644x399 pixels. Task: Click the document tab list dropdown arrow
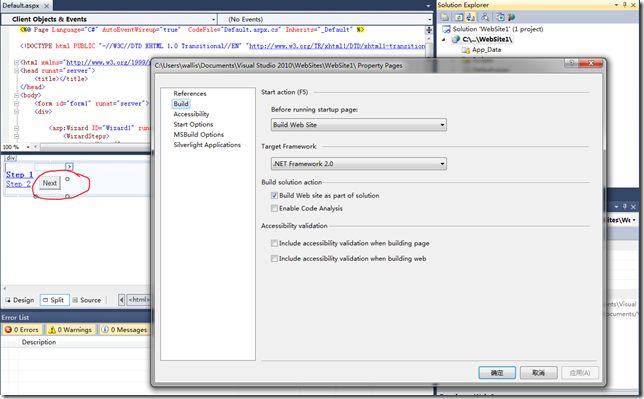(428, 6)
